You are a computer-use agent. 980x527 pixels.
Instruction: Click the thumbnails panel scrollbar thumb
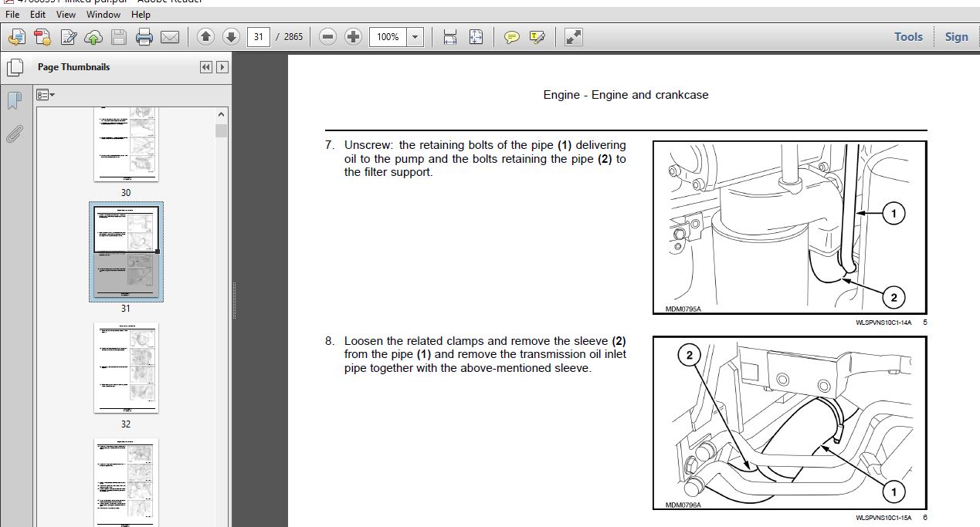click(x=222, y=130)
